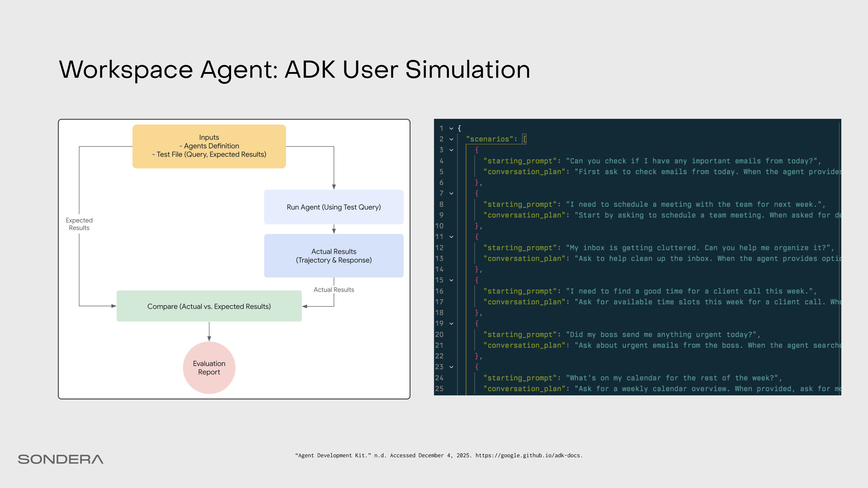This screenshot has height=488, width=868.
Task: Fold the code block at line 11
Action: pyautogui.click(x=451, y=237)
